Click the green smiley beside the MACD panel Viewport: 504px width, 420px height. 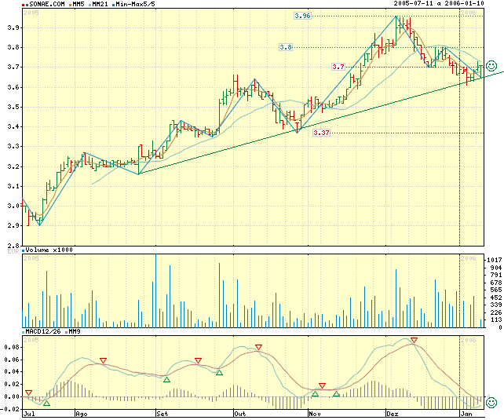491,403
